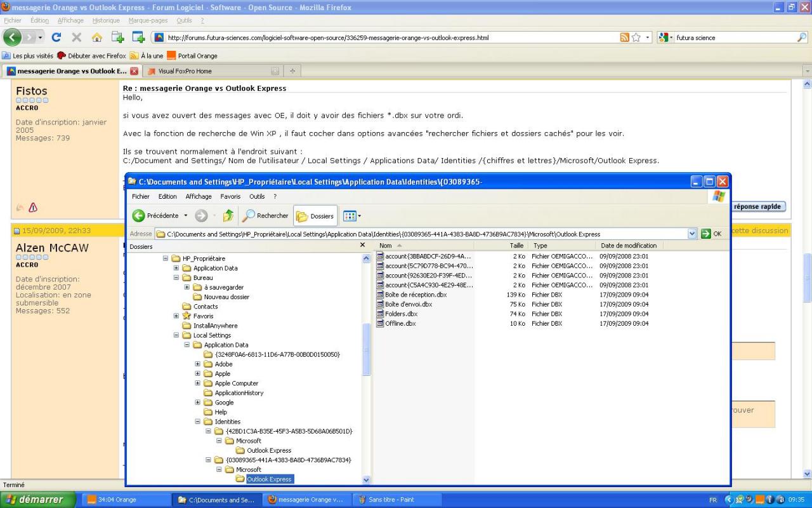Image resolution: width=812 pixels, height=508 pixels.
Task: Click Explorer's Précédente back arrow
Action: (139, 216)
